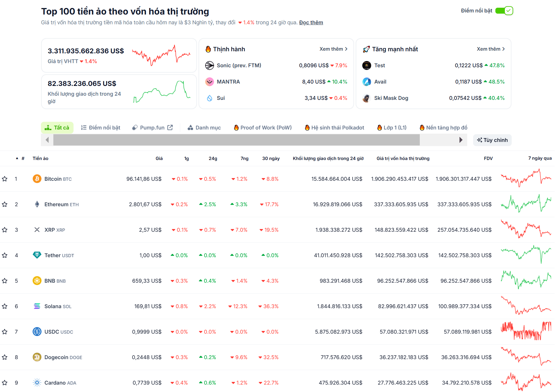
Task: Open the Ethereum ETH coin page
Action: pyautogui.click(x=62, y=204)
